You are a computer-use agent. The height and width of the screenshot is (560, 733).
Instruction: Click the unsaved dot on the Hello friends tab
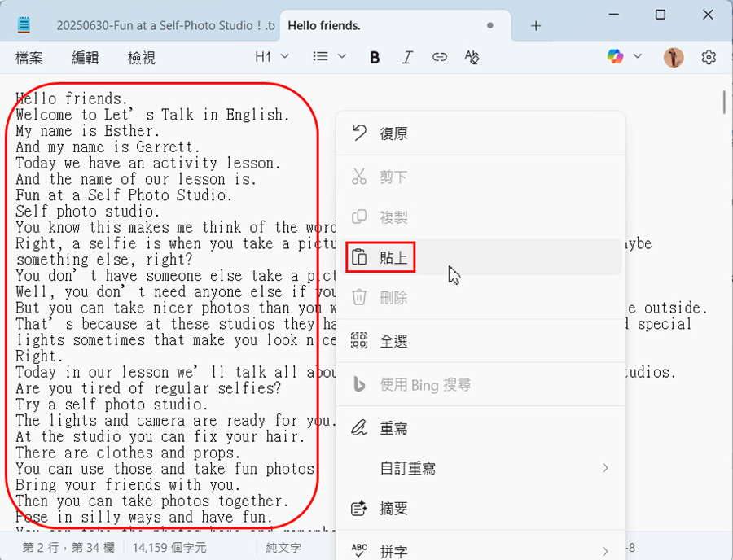point(489,26)
